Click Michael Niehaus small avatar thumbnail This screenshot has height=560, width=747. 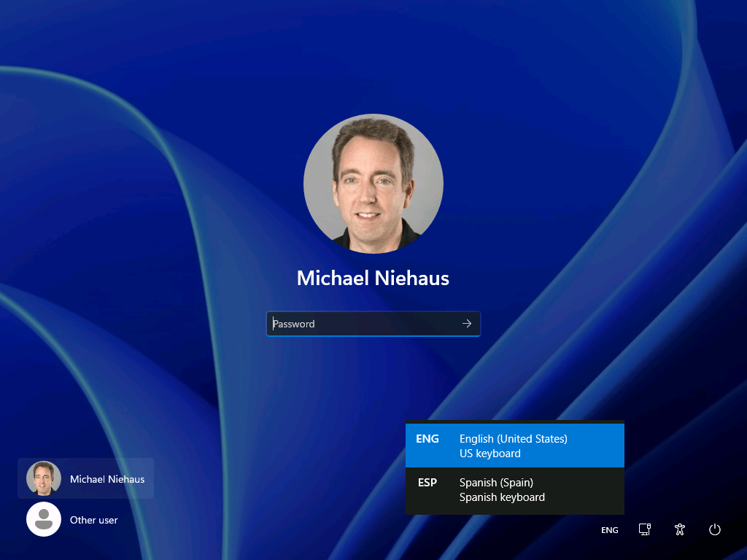click(44, 479)
